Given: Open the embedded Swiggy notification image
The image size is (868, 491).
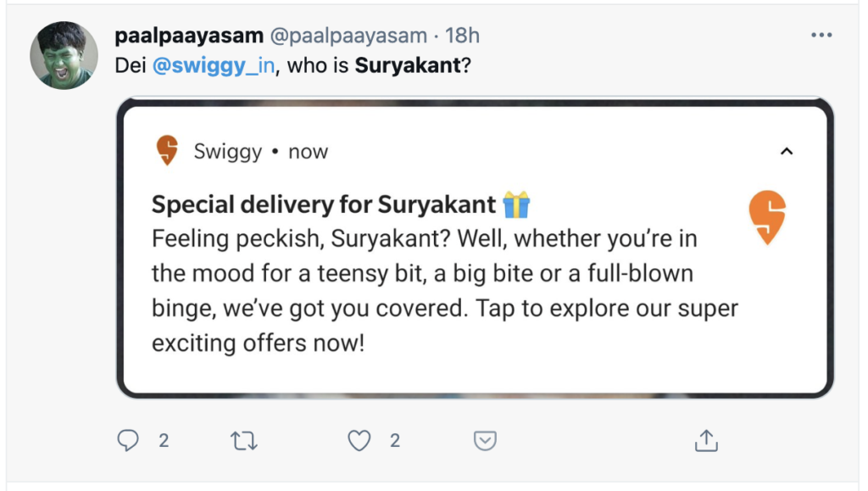Looking at the screenshot, I should point(475,280).
